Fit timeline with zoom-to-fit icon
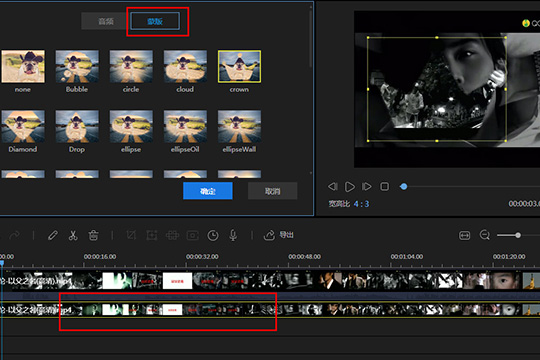This screenshot has width=540, height=360. point(465,235)
